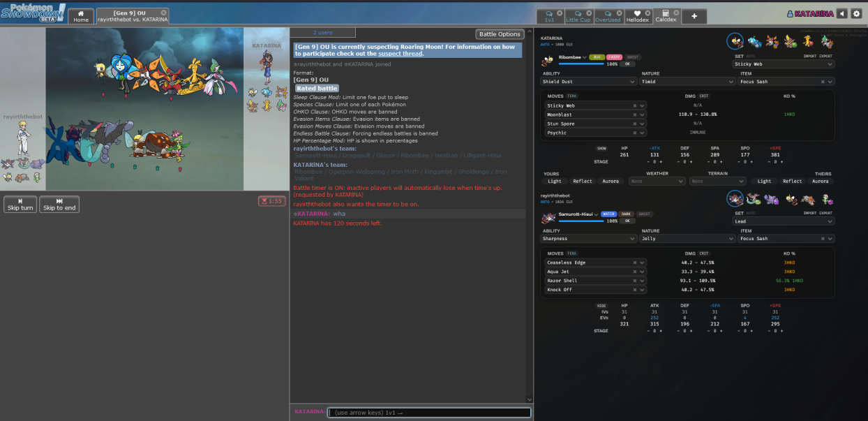Open the Weather dropdown

(x=657, y=181)
